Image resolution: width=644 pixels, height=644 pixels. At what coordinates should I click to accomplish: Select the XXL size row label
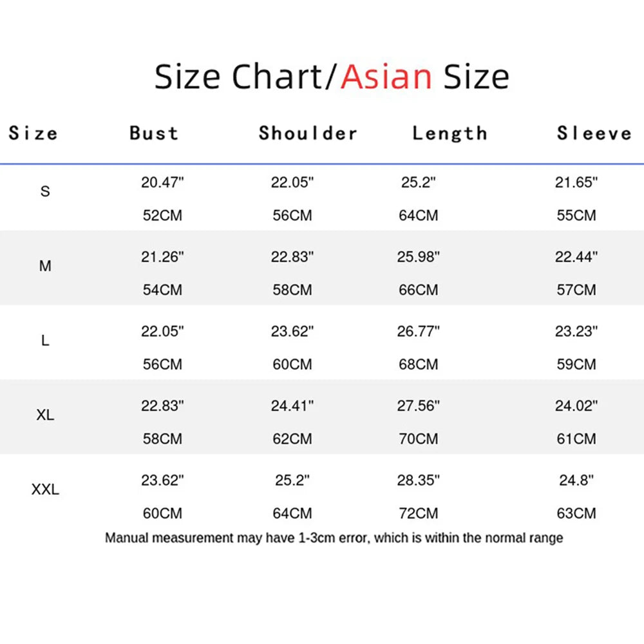(45, 490)
